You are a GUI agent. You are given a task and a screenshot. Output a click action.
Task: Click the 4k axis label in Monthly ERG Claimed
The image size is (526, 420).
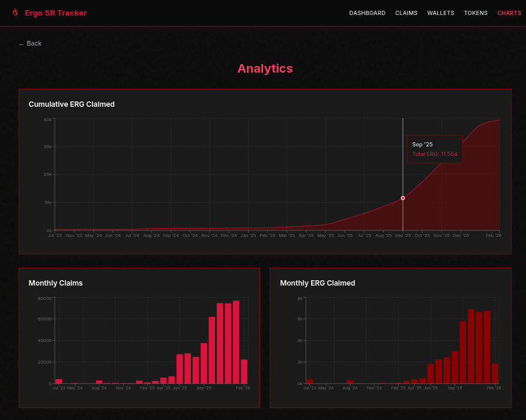tap(300, 341)
